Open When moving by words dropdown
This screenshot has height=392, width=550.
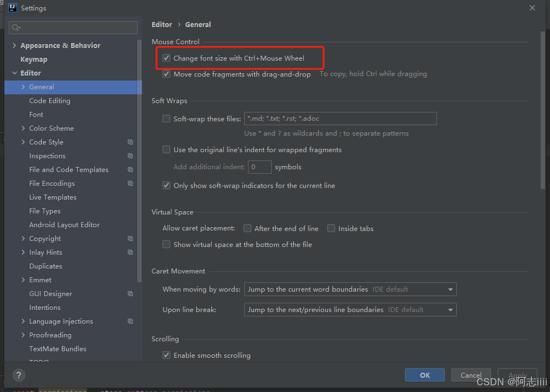click(x=350, y=289)
